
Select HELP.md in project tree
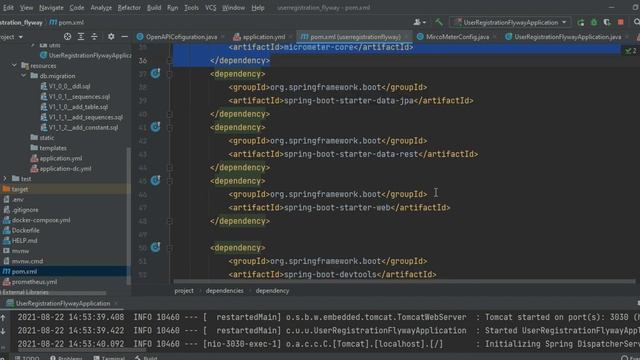pyautogui.click(x=24, y=240)
